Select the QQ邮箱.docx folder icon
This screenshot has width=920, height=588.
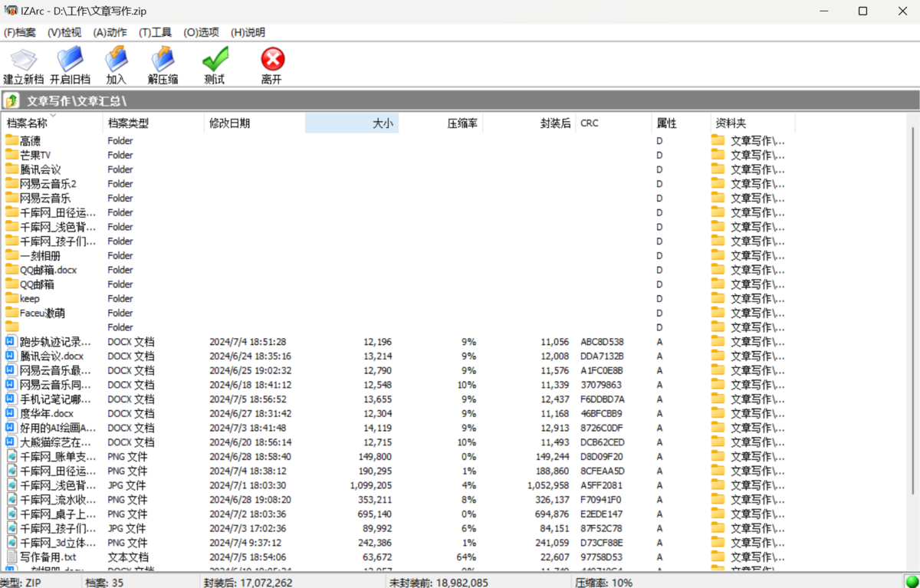tap(11, 270)
